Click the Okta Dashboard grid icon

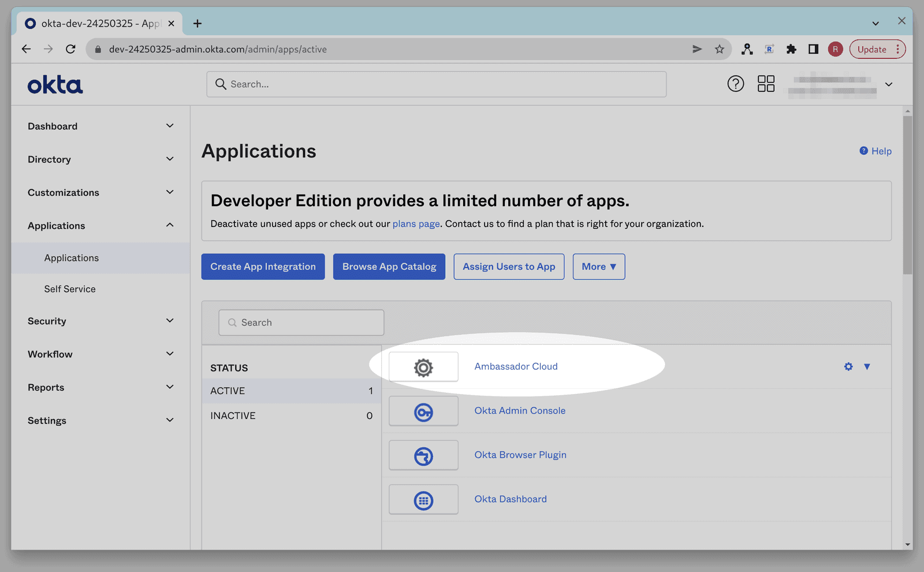[x=423, y=500]
